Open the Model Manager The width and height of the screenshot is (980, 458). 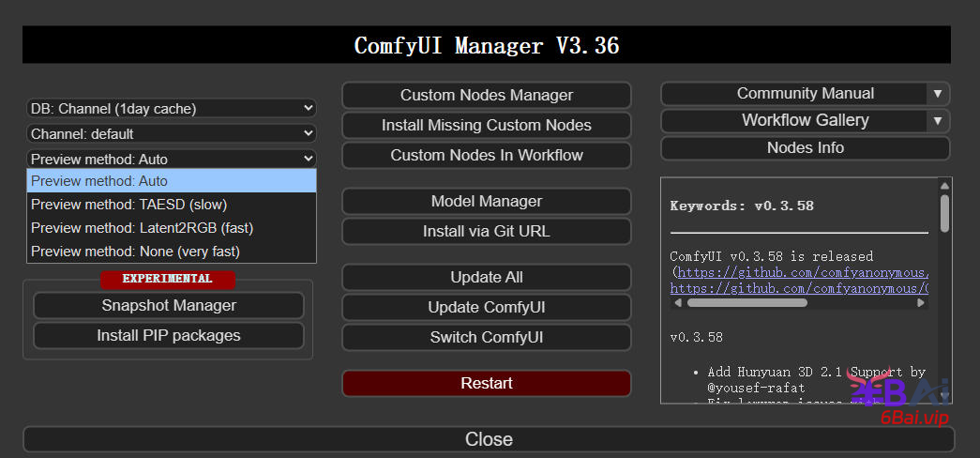point(486,201)
